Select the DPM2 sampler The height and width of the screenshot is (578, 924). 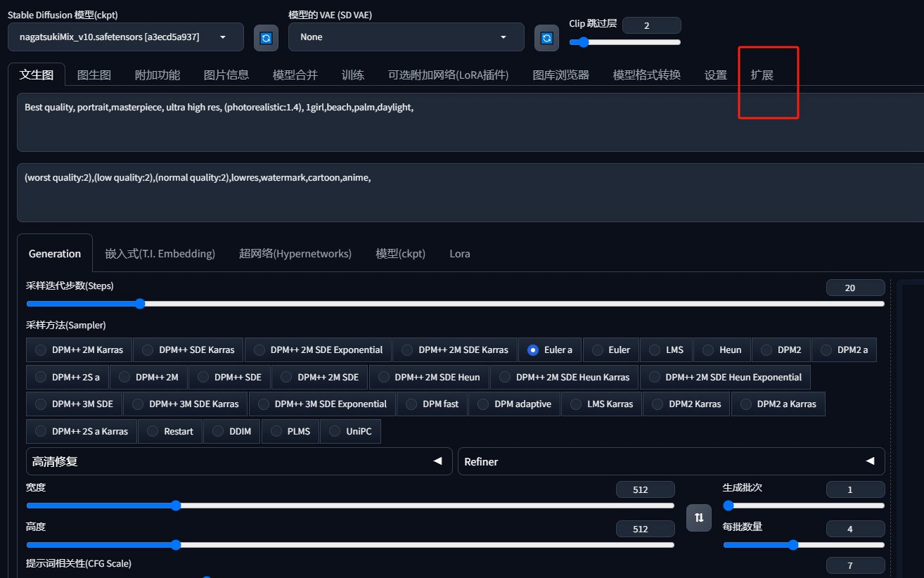click(781, 349)
